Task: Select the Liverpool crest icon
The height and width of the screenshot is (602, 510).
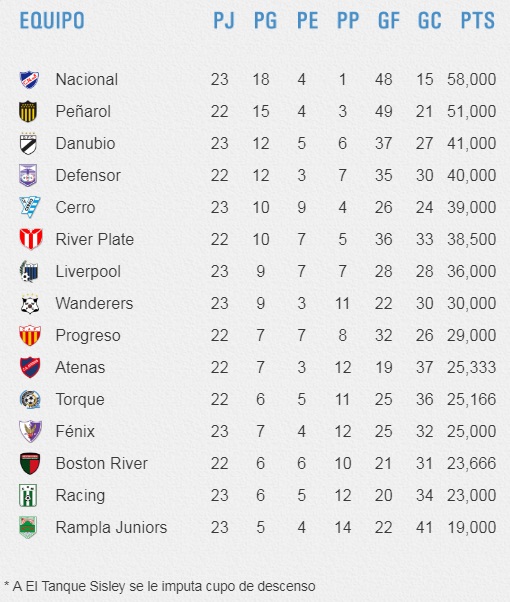Action: point(29,271)
